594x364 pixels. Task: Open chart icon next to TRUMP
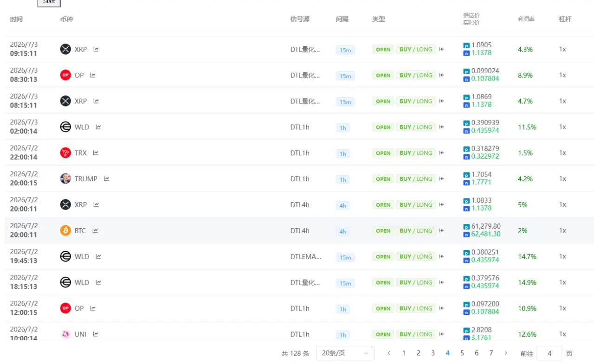[x=106, y=179]
